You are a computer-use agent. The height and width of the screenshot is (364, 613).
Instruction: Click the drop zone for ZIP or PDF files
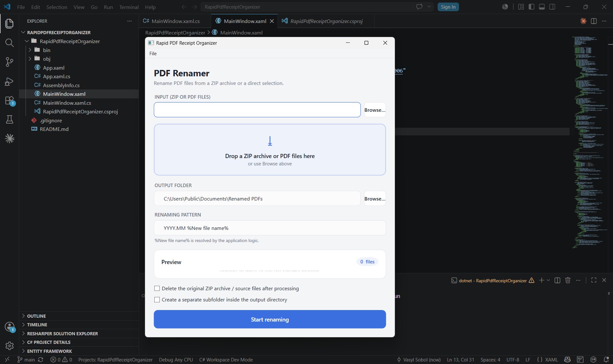(270, 150)
